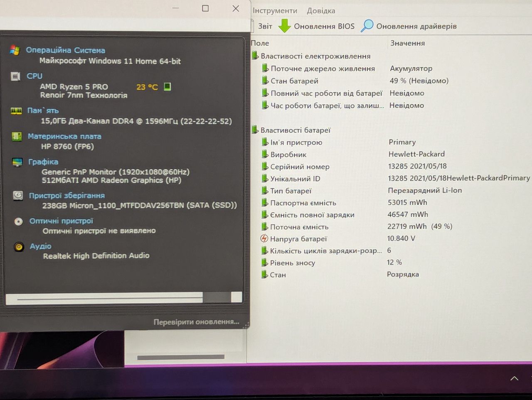Maximize the Speccy window

pos(205,8)
